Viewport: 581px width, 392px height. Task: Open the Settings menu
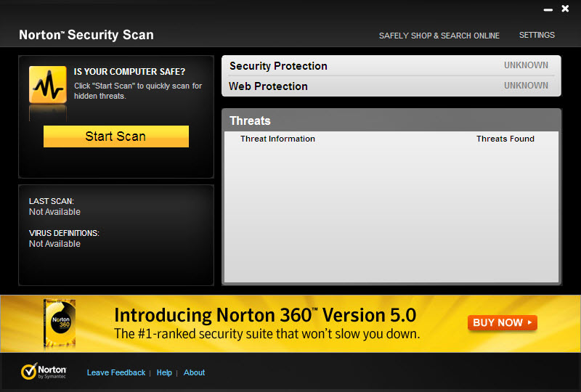537,35
